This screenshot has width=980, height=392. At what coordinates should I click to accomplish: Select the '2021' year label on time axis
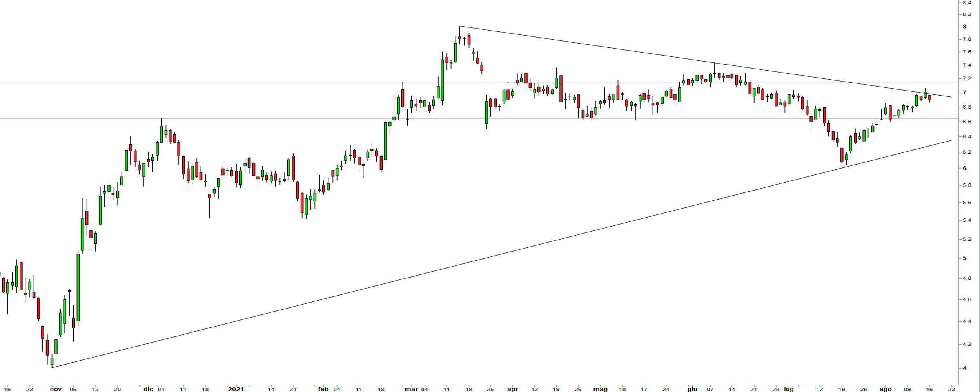tap(236, 389)
